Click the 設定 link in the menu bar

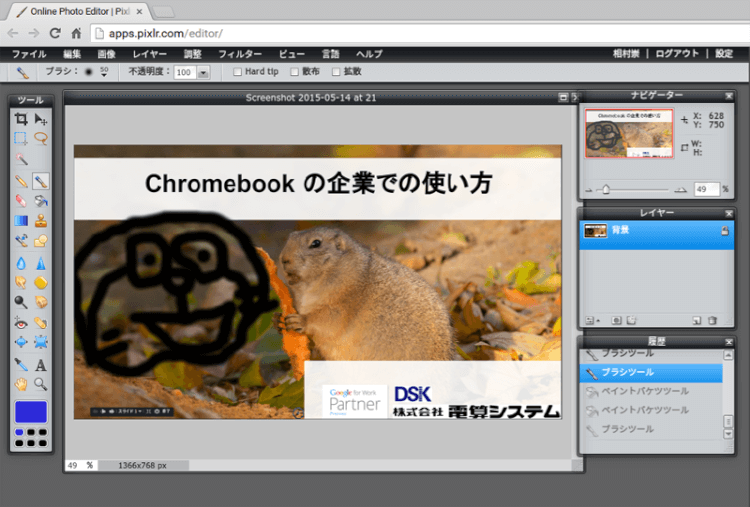click(725, 53)
